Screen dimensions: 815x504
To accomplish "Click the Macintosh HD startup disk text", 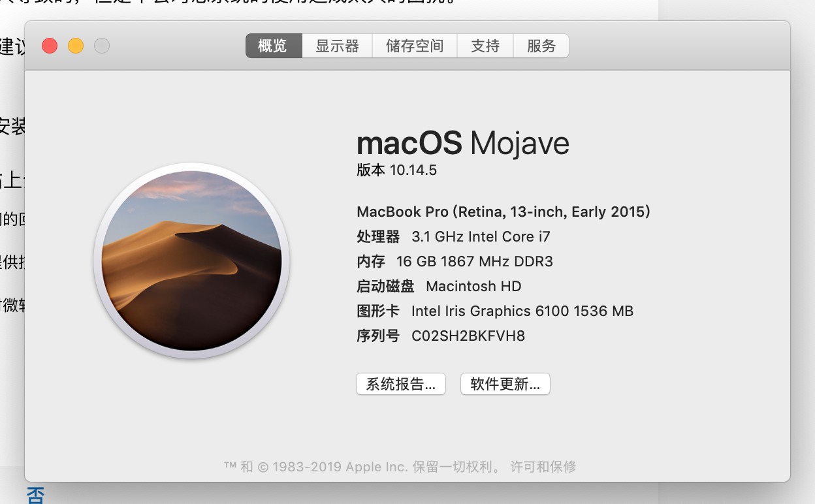I will tap(473, 287).
